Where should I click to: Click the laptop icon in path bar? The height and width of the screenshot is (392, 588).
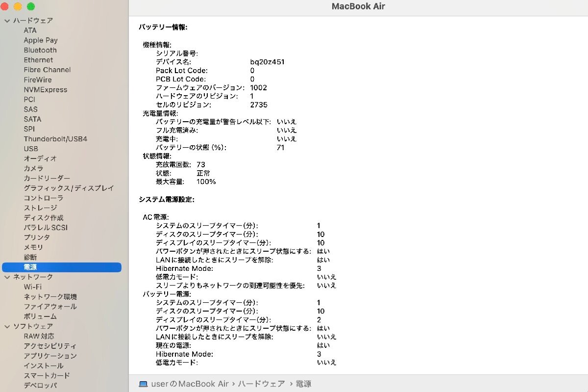(143, 384)
